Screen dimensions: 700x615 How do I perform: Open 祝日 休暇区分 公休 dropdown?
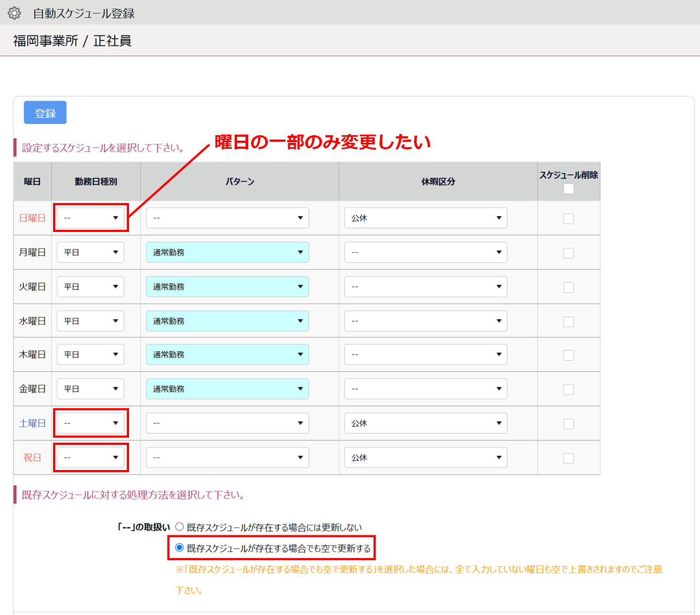(x=426, y=457)
